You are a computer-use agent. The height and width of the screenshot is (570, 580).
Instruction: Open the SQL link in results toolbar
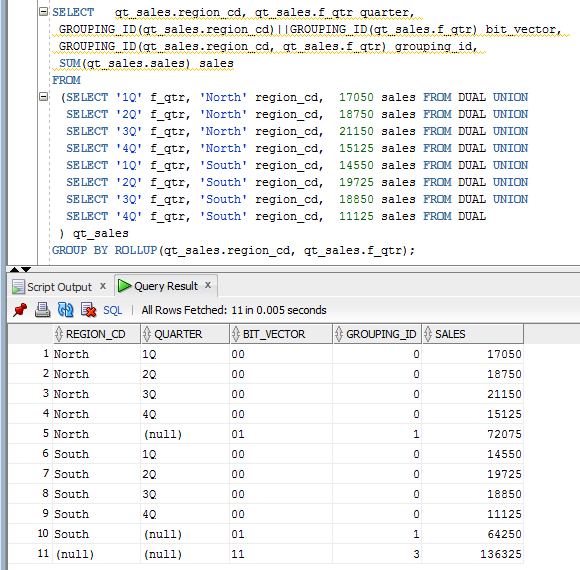112,310
